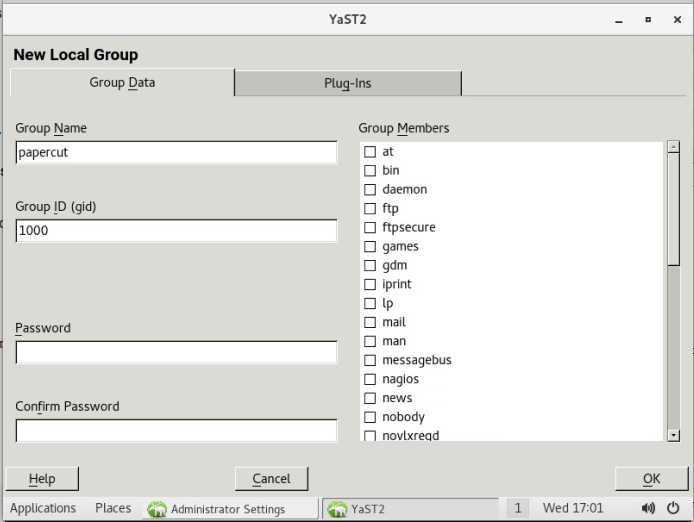Check the 'ftp' group member
The width and height of the screenshot is (694, 522).
(x=370, y=209)
